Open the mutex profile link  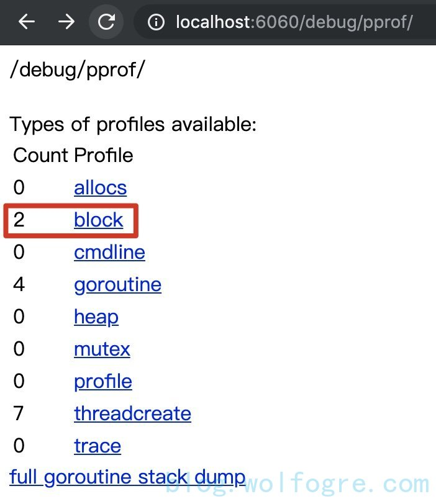(x=102, y=349)
